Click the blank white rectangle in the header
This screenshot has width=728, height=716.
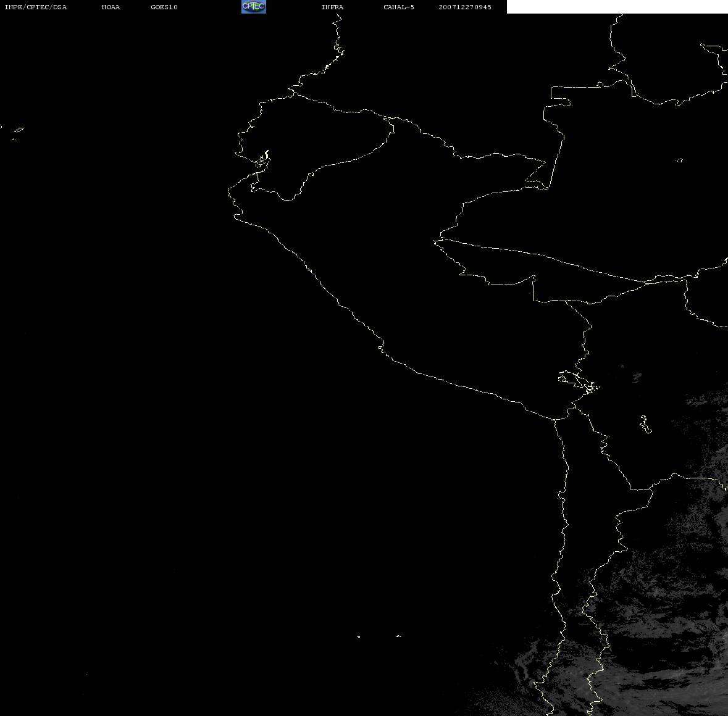click(x=617, y=7)
